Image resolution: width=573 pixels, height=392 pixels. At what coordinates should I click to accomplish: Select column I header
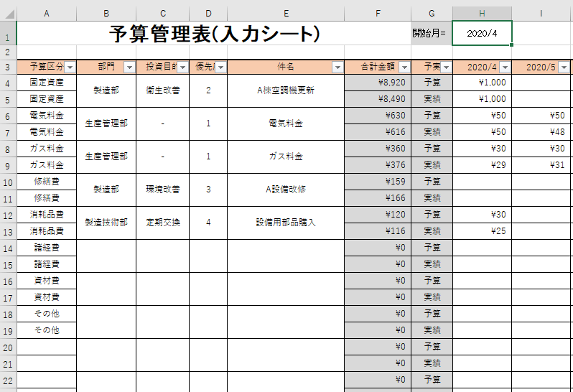coord(541,14)
